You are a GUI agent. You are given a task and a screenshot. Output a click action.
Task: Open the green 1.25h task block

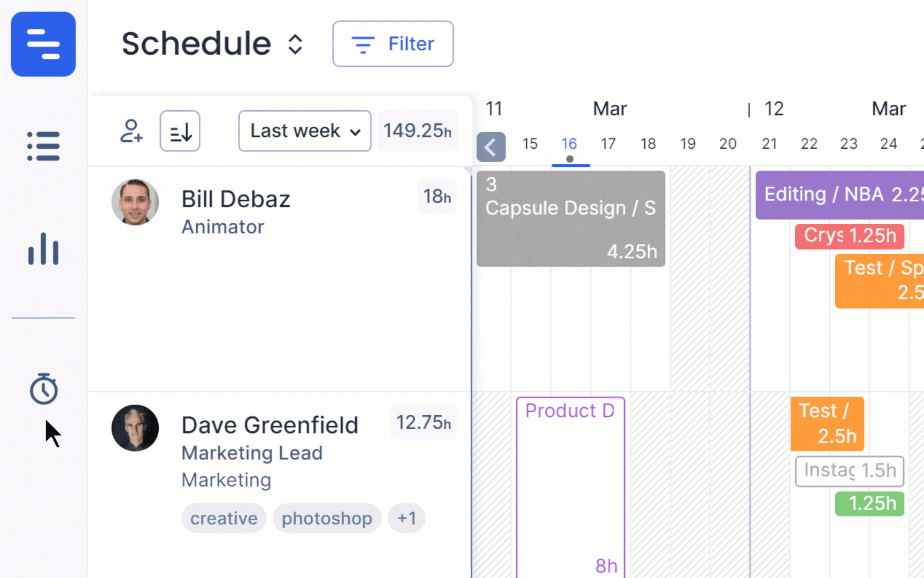869,504
